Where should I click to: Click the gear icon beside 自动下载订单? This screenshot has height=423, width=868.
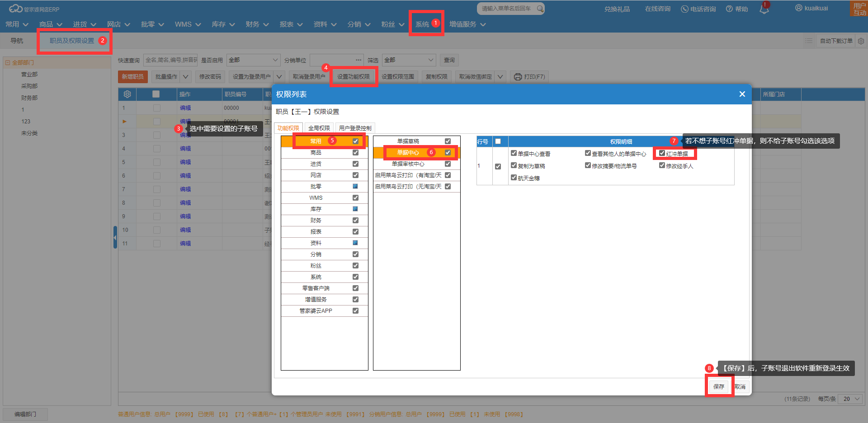point(861,41)
